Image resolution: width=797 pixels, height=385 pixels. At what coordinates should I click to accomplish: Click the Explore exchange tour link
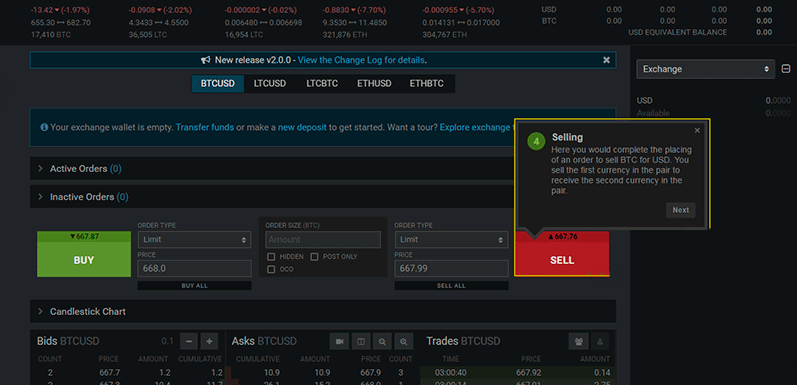tap(477, 127)
